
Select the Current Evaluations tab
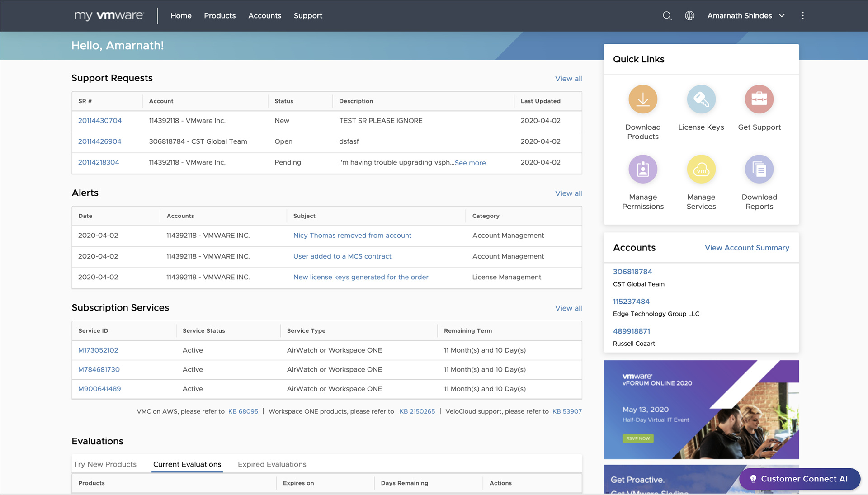(x=187, y=464)
